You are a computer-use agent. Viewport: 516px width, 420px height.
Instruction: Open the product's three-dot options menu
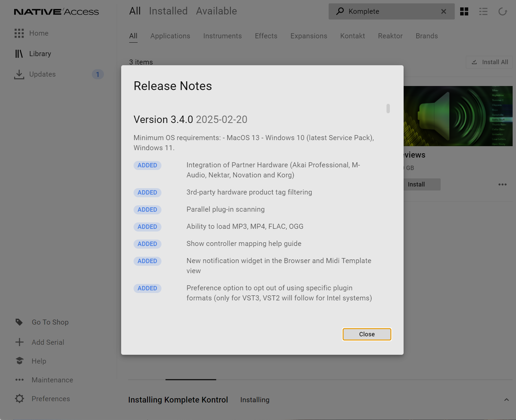(503, 184)
